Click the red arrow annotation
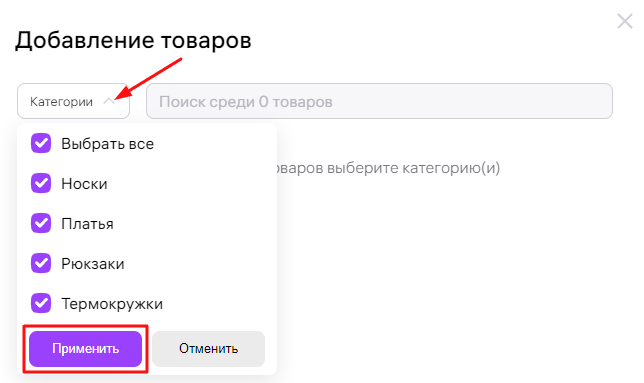The image size is (644, 383). pos(149,78)
